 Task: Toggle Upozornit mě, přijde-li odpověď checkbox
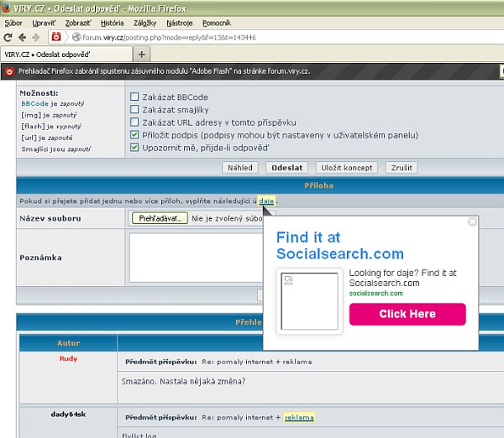[134, 148]
